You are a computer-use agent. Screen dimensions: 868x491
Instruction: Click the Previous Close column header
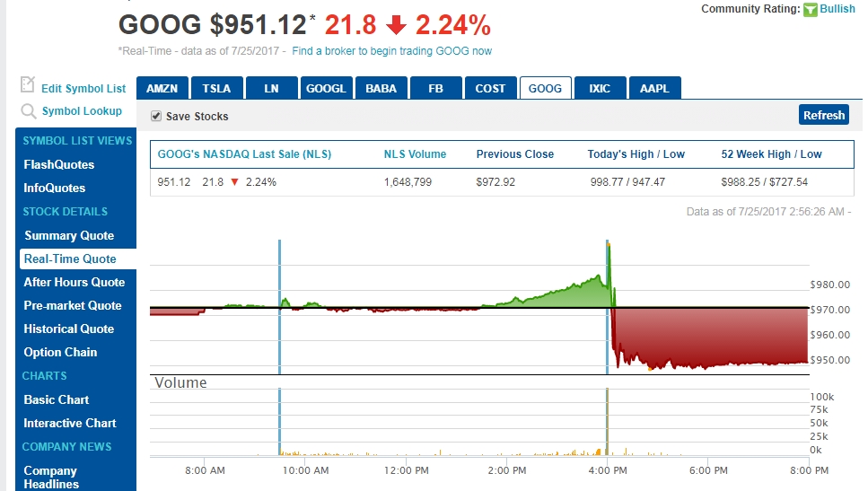[x=515, y=153]
